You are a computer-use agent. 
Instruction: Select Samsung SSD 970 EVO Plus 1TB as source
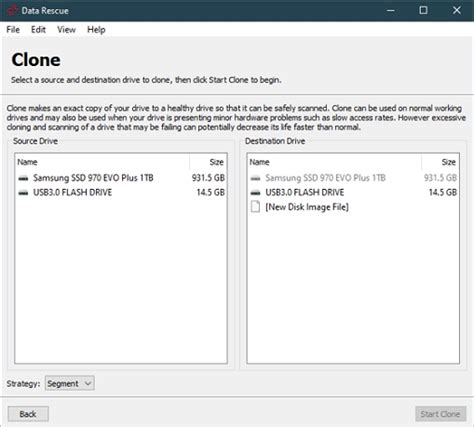(x=121, y=178)
